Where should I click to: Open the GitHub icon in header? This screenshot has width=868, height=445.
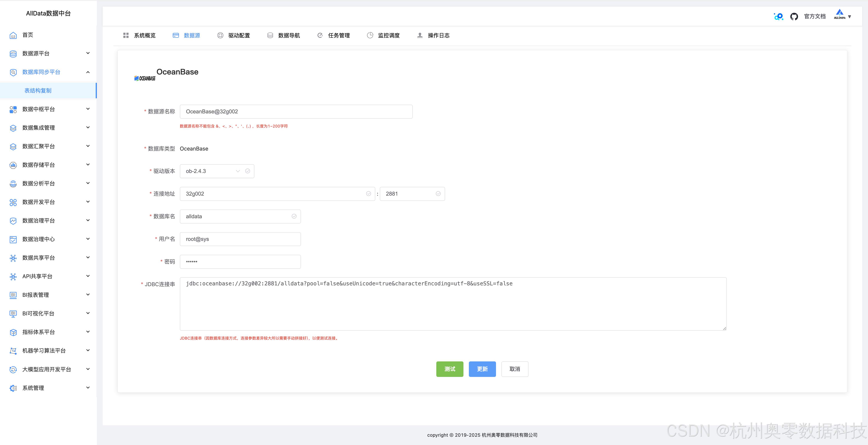point(794,16)
